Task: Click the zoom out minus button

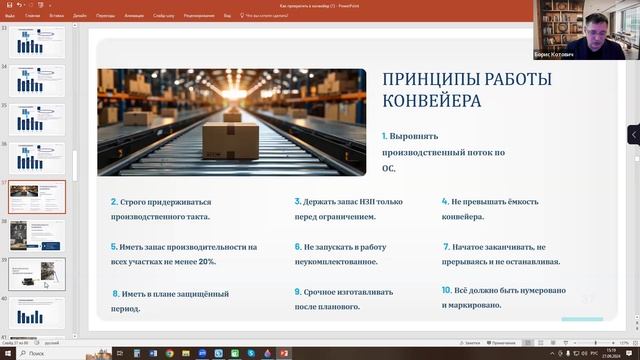Action: [575, 343]
